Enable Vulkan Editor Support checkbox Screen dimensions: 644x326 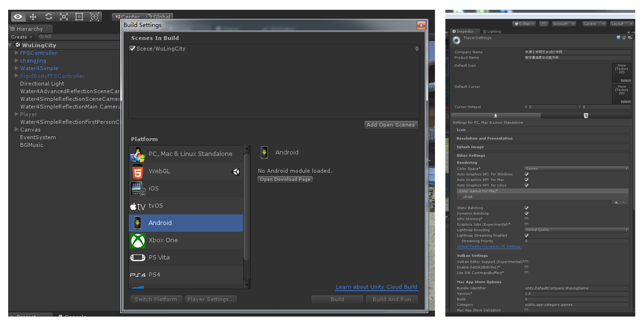[x=526, y=262]
